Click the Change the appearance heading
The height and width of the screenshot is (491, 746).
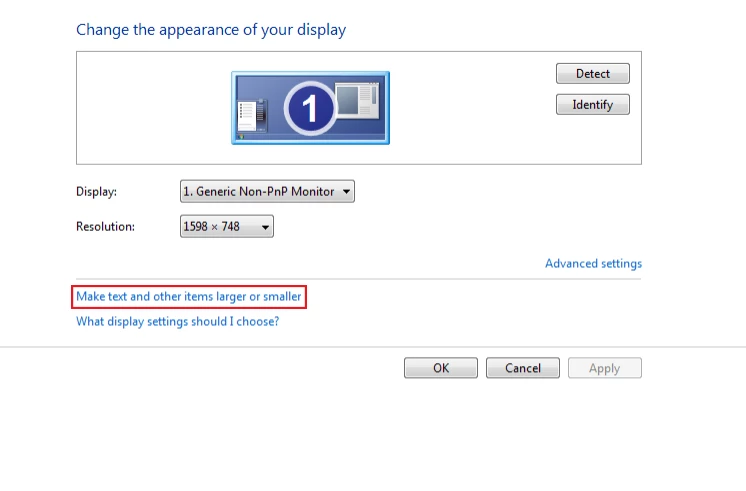211,30
